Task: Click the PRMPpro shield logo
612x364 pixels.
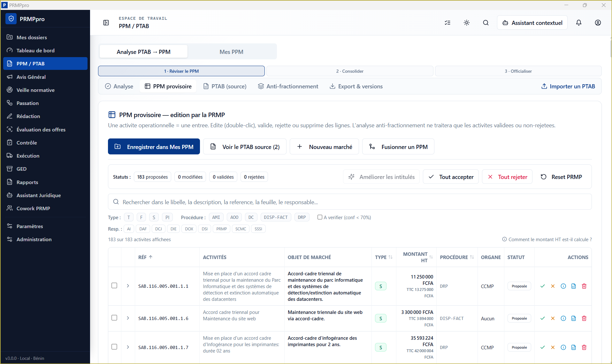Action: click(x=11, y=19)
